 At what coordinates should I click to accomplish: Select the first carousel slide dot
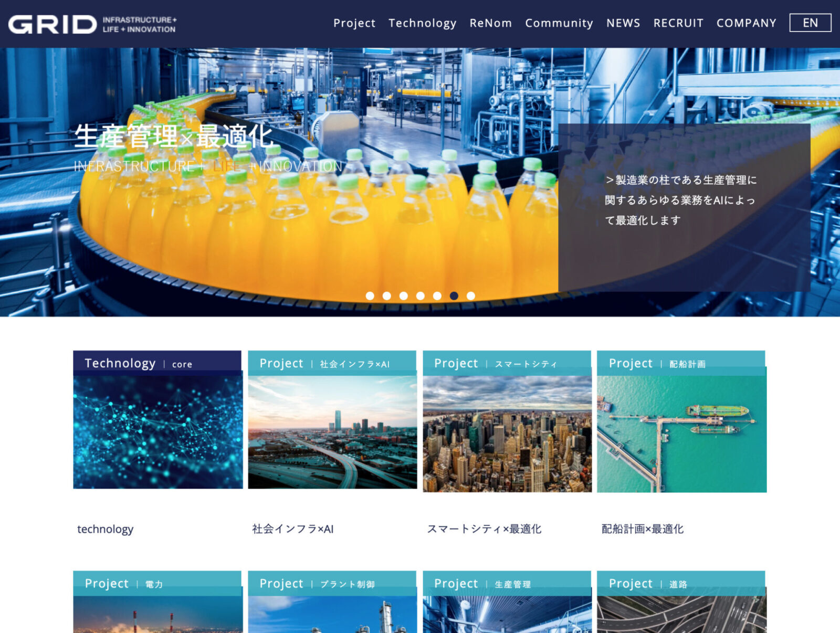[x=370, y=296]
